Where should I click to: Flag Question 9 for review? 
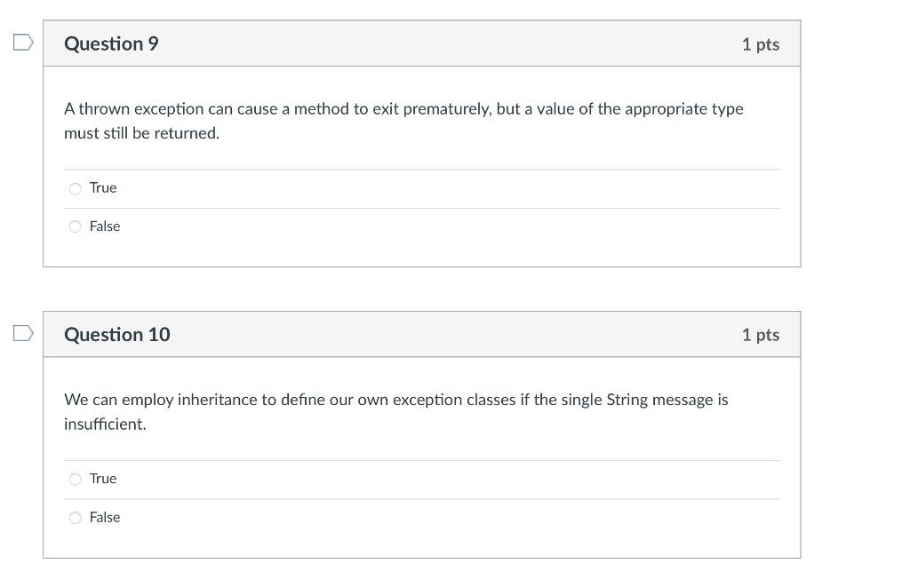(23, 43)
